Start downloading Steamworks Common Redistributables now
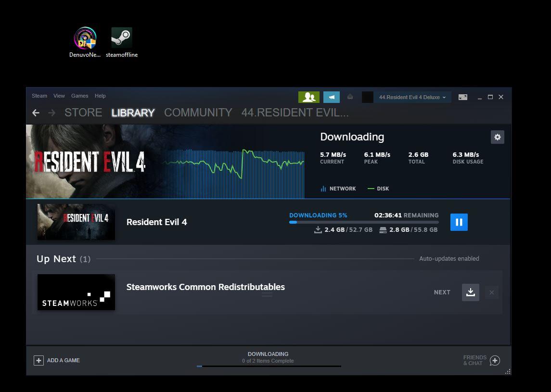551x392 pixels. tap(470, 292)
